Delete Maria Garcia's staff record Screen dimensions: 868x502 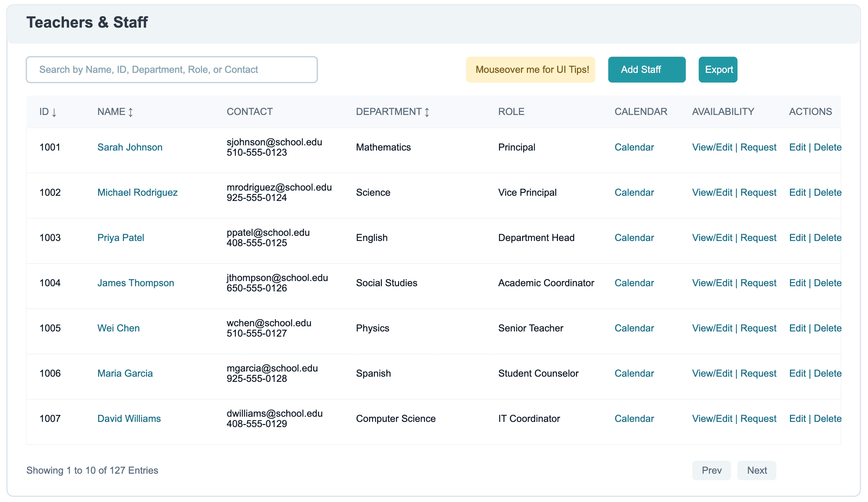pyautogui.click(x=828, y=374)
